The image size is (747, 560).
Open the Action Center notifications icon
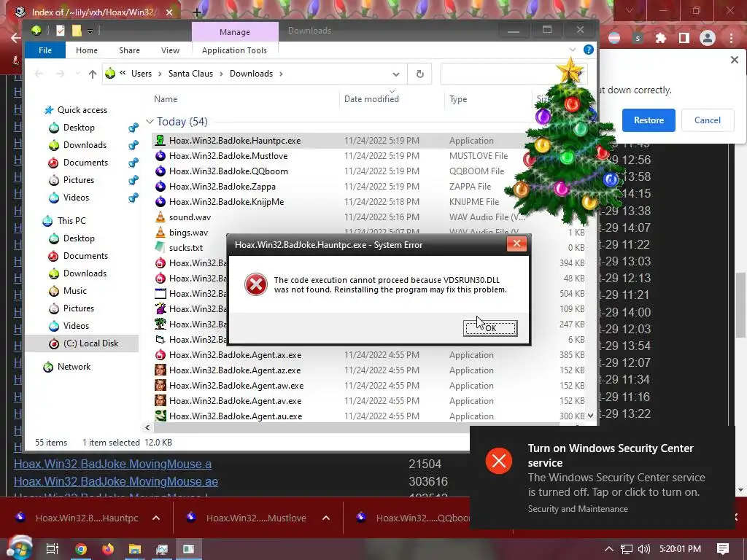tap(722, 549)
